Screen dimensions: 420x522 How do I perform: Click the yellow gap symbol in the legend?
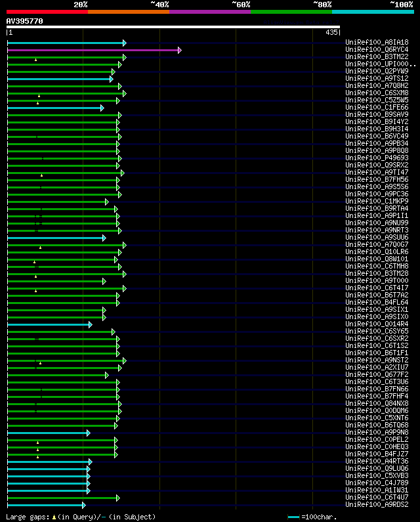[54, 517]
